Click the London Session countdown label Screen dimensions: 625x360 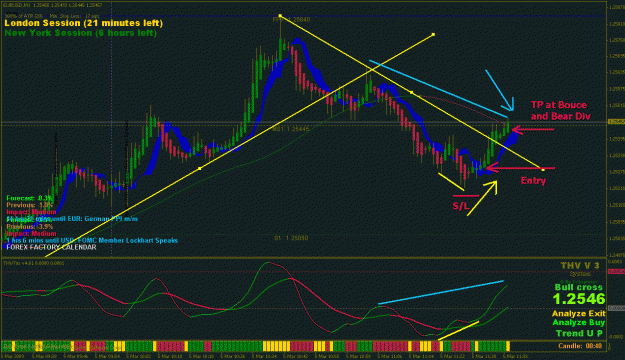tap(84, 23)
